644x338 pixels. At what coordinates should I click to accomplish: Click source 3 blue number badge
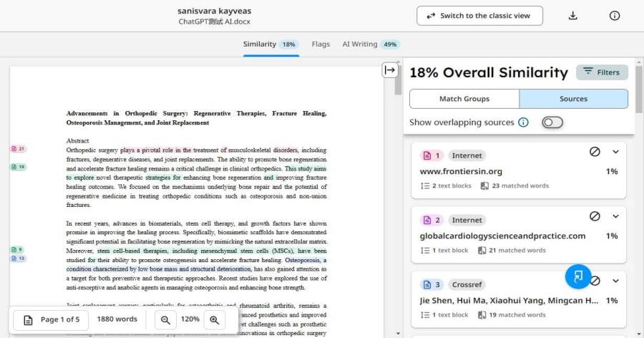[431, 284]
